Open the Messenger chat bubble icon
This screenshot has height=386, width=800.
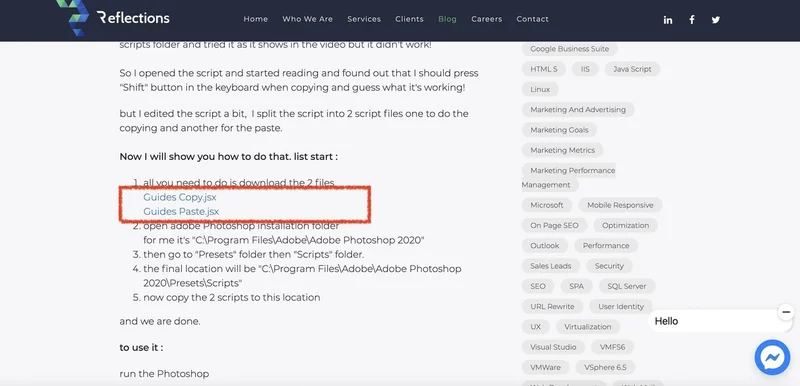pyautogui.click(x=772, y=357)
